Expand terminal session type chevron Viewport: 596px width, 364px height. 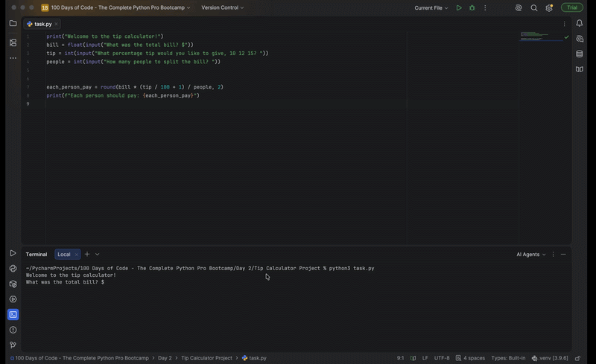pos(98,254)
